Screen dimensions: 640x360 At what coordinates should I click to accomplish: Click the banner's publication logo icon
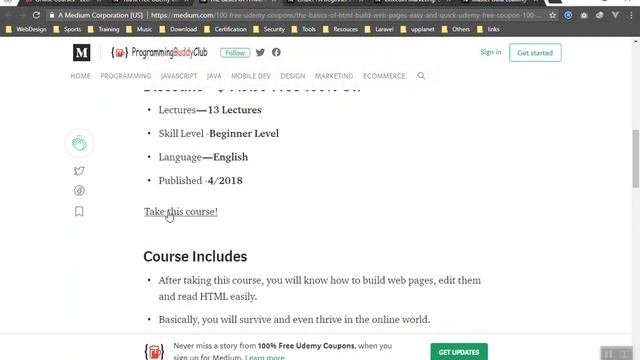[x=154, y=351]
